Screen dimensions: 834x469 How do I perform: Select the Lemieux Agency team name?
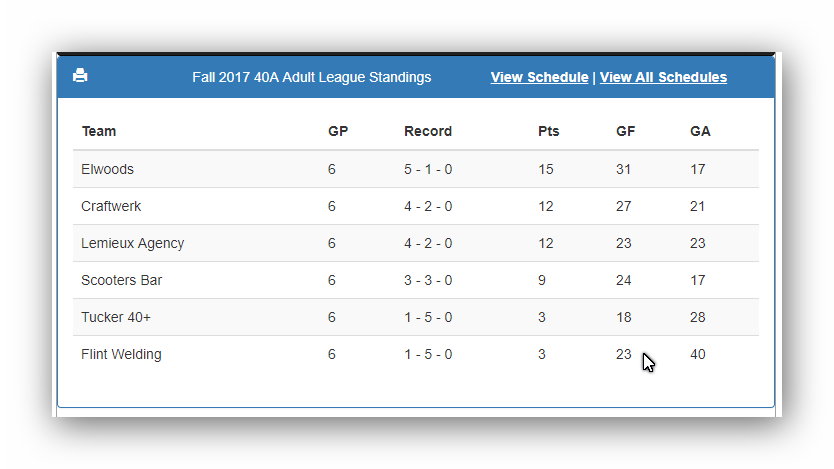click(132, 244)
